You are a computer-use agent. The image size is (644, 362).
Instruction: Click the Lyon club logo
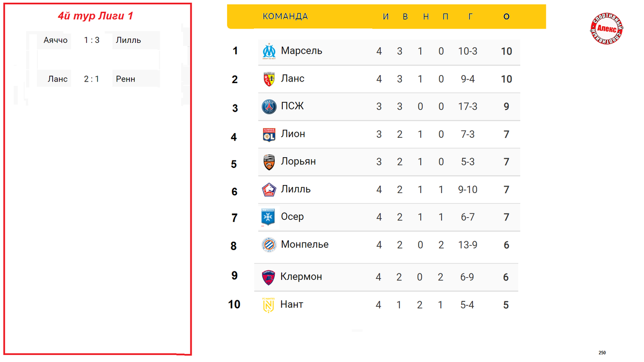pyautogui.click(x=269, y=135)
